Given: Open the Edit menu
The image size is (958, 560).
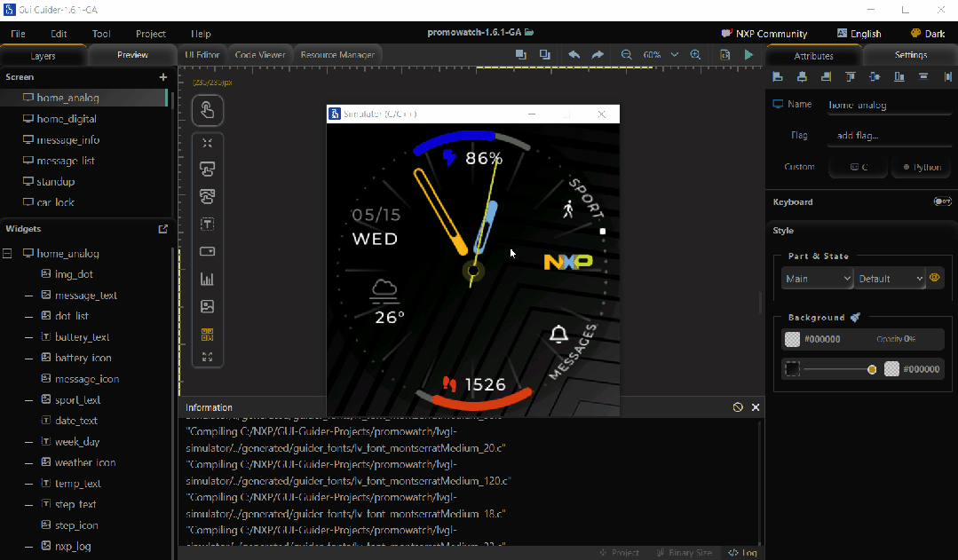Looking at the screenshot, I should (59, 34).
